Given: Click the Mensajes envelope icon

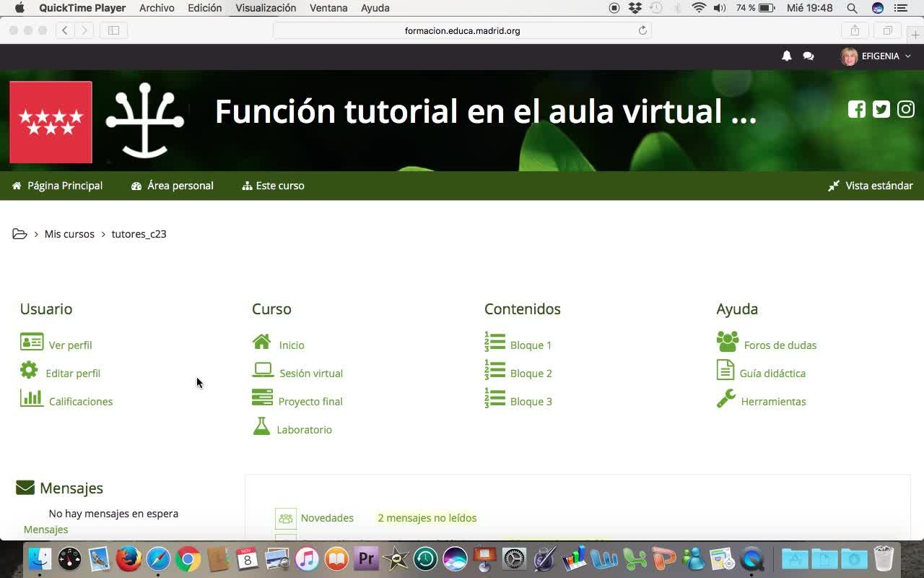Looking at the screenshot, I should 25,488.
